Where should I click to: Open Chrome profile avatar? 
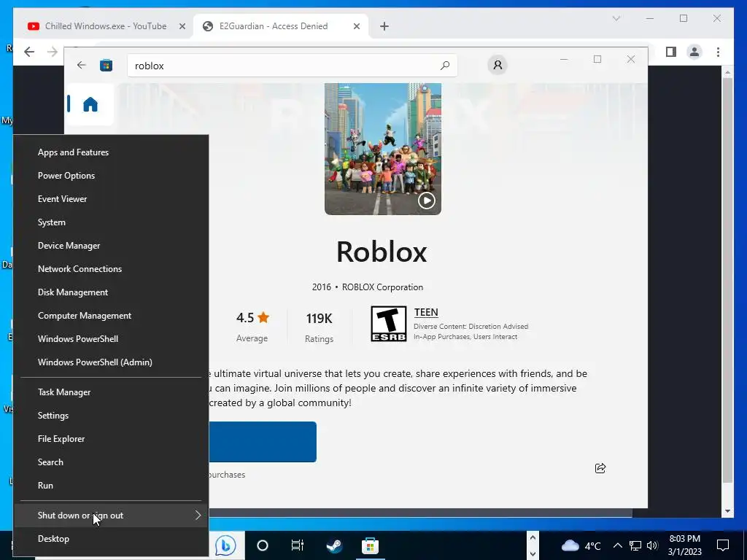click(694, 52)
